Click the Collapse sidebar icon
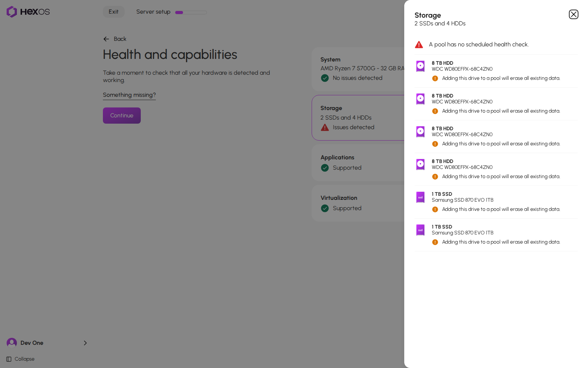588x368 pixels. pos(9,359)
